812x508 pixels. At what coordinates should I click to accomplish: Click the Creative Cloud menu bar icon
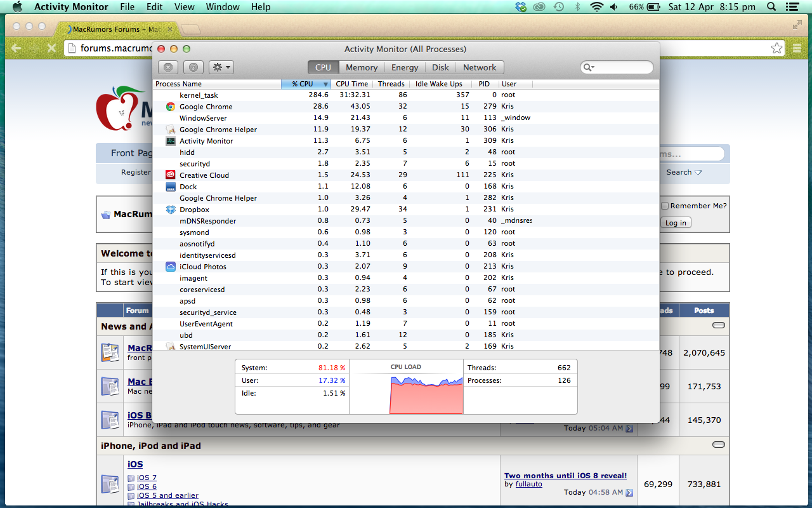pos(539,7)
